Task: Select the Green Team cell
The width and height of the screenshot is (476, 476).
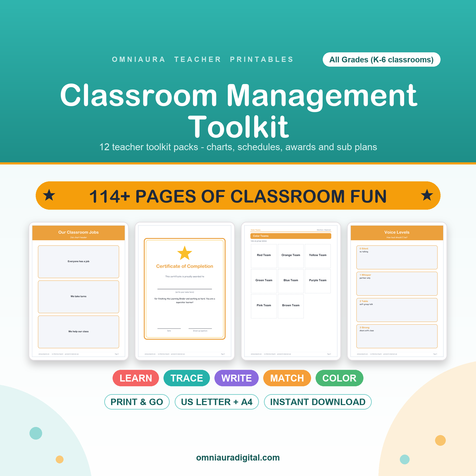Action: coord(264,281)
